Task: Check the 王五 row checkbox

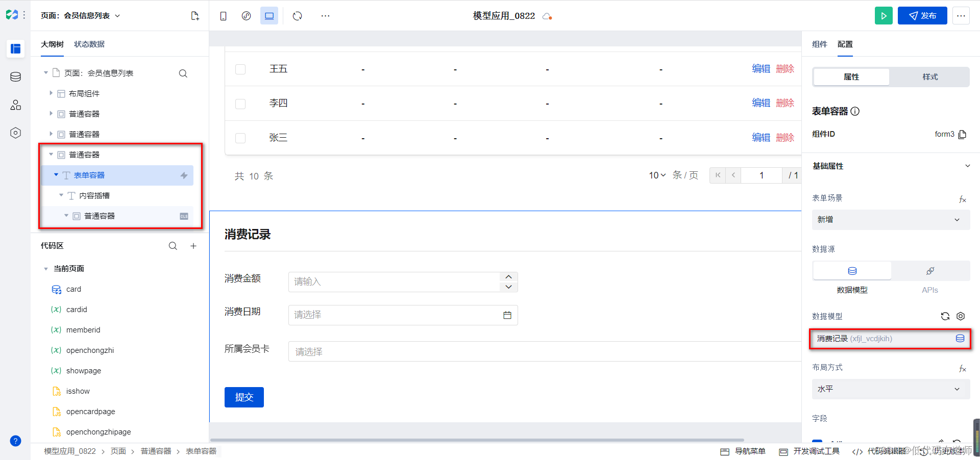Action: 240,69
